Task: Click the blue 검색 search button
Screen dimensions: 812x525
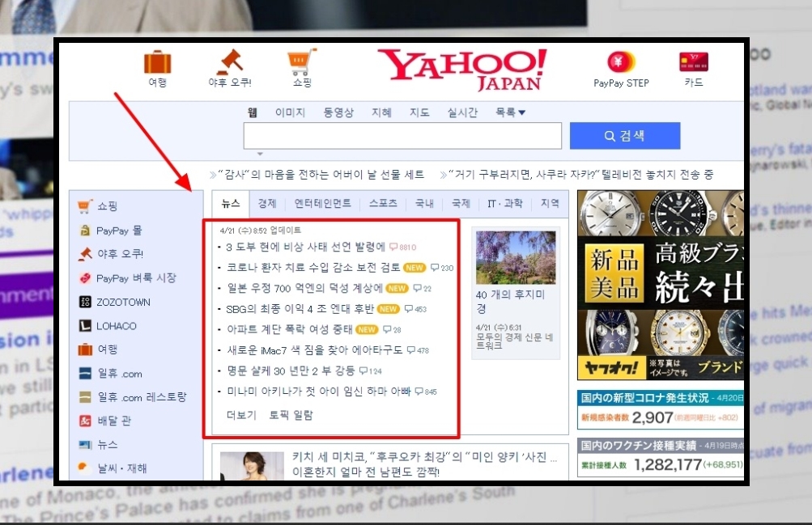Action: [625, 136]
